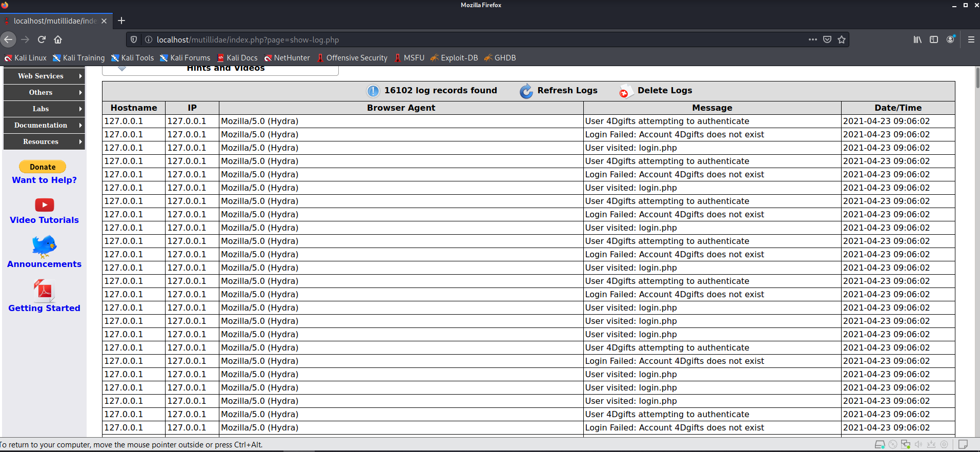The image size is (980, 452).
Task: Click the Refresh Logs text
Action: [x=567, y=90]
